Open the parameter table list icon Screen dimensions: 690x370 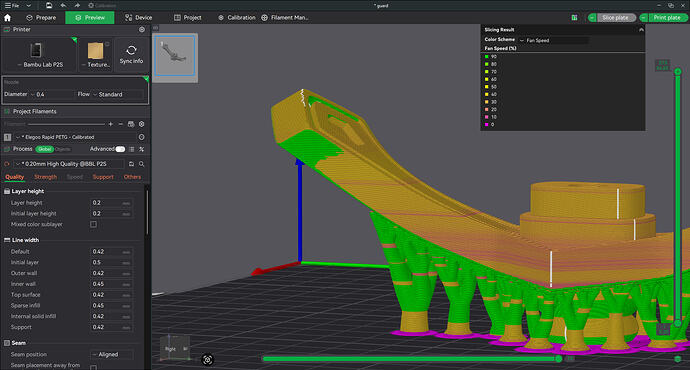point(132,149)
